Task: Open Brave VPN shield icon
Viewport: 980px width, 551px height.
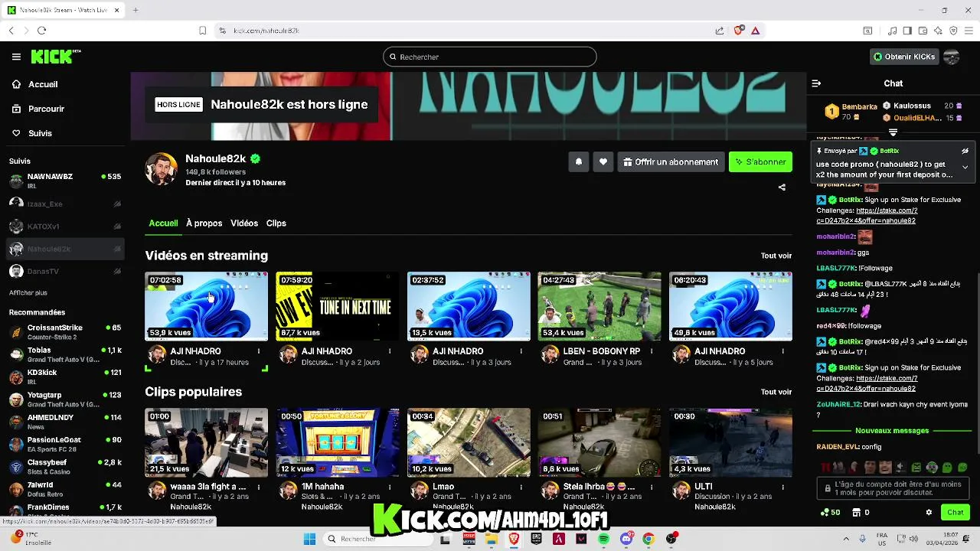Action: 953,31
